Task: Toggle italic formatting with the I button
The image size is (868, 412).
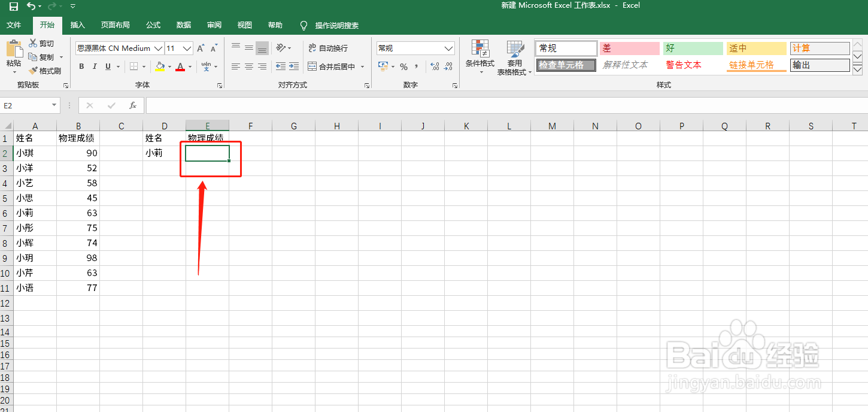Action: click(x=95, y=66)
